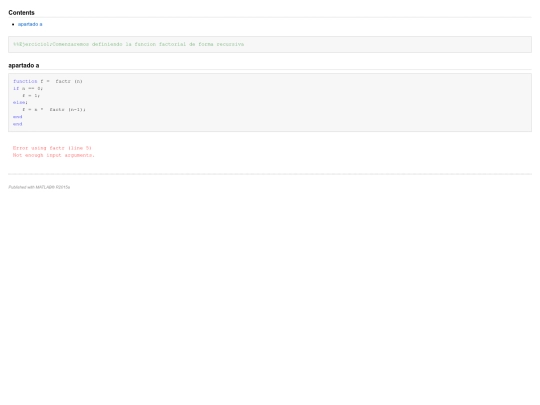The height and width of the screenshot is (405, 540).
Task: Select the green Ejercicio1 comment line
Action: click(128, 44)
